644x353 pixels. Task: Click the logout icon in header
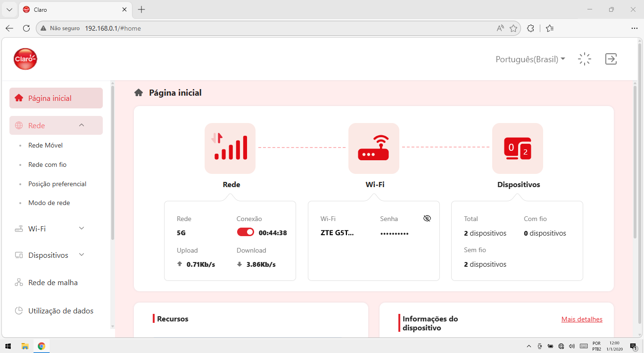click(x=611, y=59)
